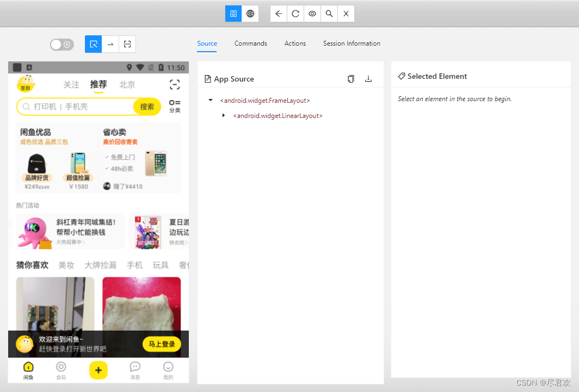Tap the yellow plus publish button
Viewport: 579px width, 392px height.
[98, 370]
